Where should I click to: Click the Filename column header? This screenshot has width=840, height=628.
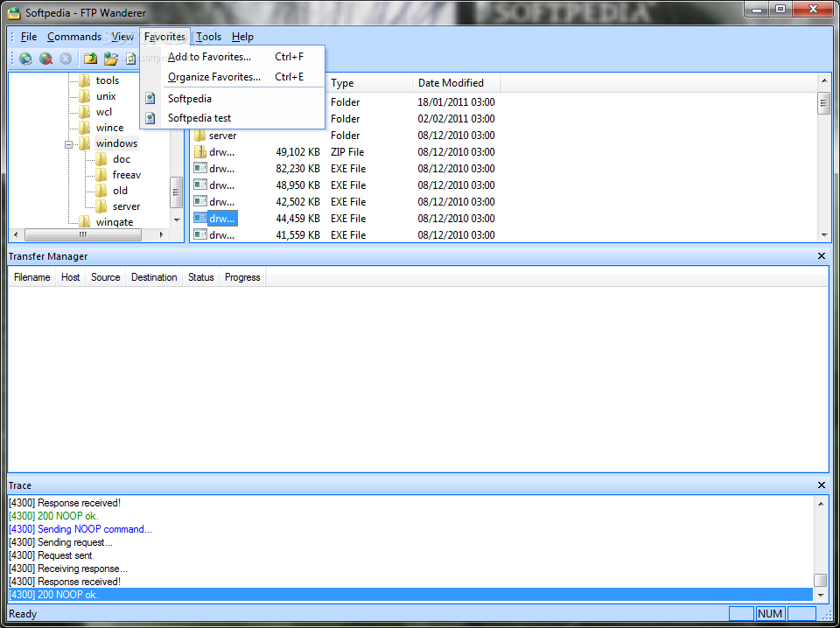click(x=32, y=277)
